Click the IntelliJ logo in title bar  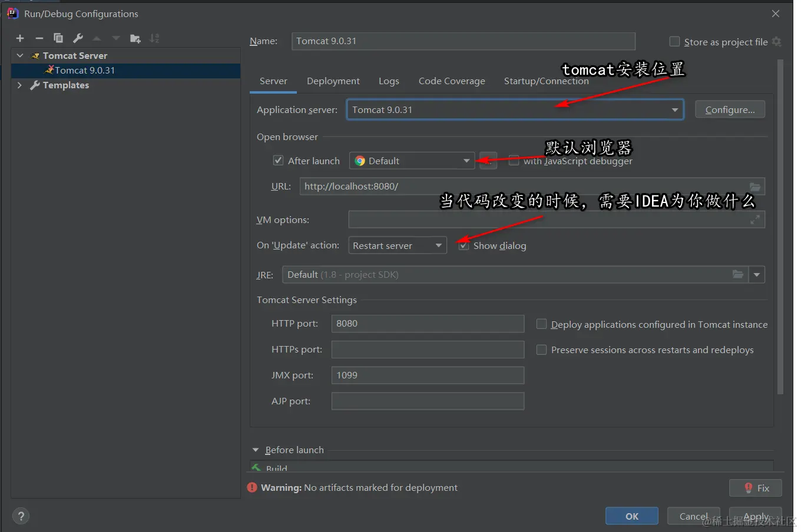click(x=13, y=13)
